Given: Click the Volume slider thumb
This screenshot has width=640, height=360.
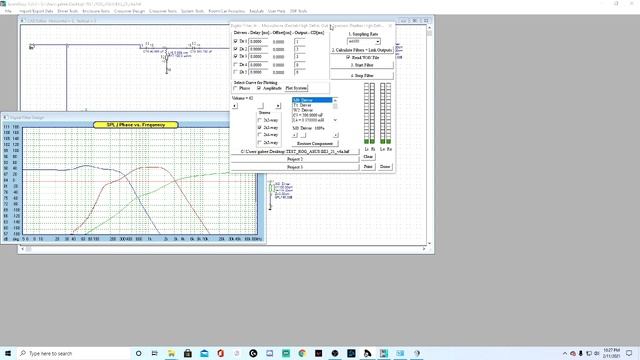Looking at the screenshot, I should click(261, 106).
